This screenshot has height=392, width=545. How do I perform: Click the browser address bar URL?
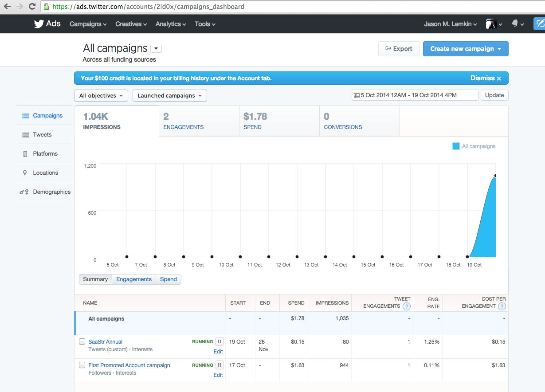[148, 7]
